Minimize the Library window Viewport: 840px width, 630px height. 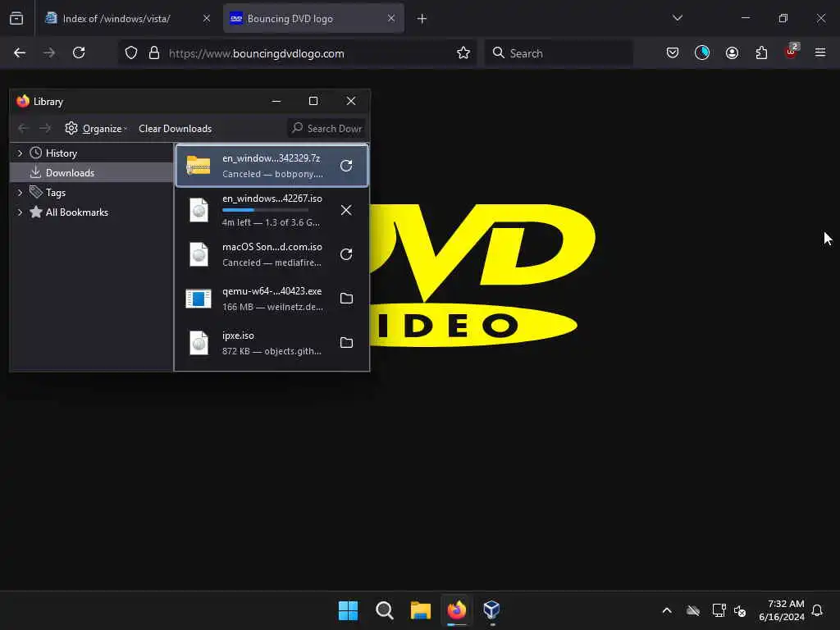[x=276, y=101]
